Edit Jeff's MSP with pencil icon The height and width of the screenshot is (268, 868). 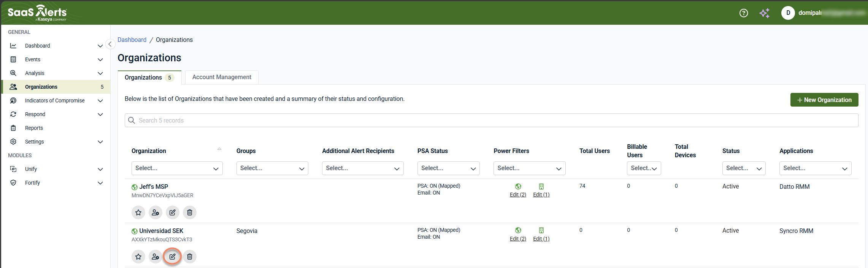[173, 212]
